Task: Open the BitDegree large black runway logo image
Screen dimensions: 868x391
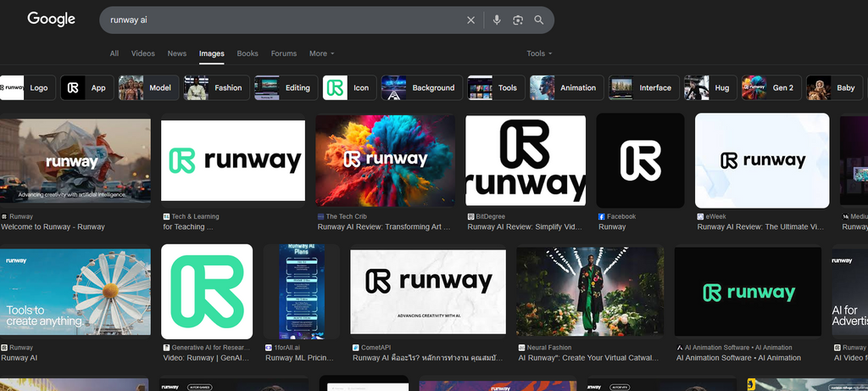Action: point(526,160)
